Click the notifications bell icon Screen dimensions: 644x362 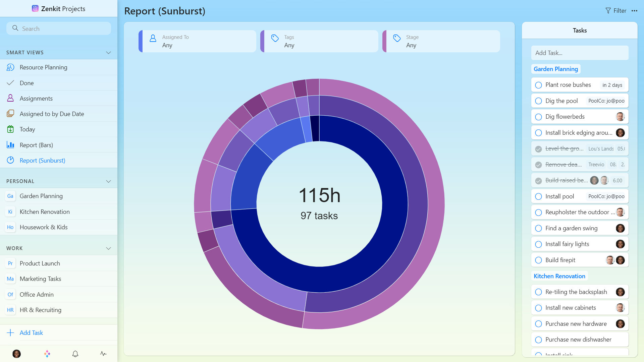pos(75,354)
